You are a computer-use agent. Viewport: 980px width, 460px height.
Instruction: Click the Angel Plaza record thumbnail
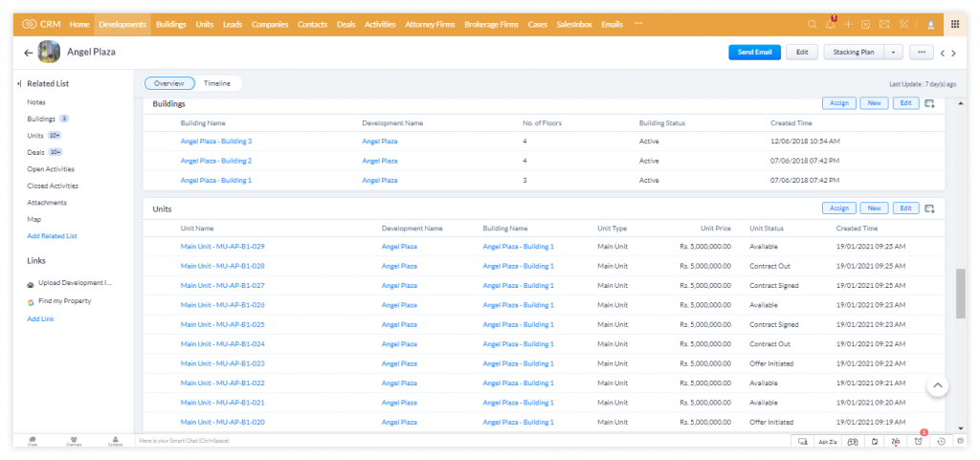(49, 53)
